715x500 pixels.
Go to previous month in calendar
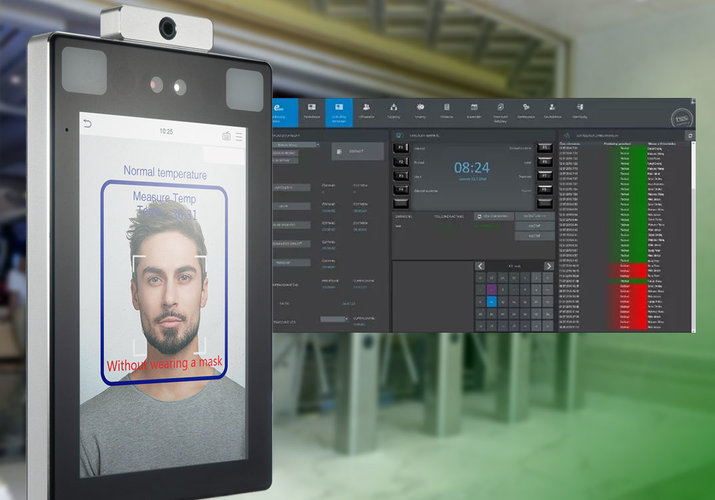pos(480,266)
